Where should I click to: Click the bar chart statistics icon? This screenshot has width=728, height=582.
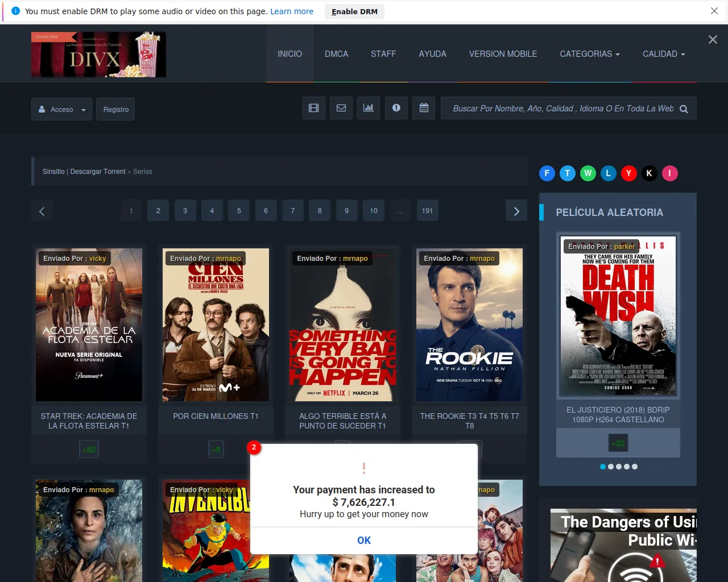[x=369, y=108]
